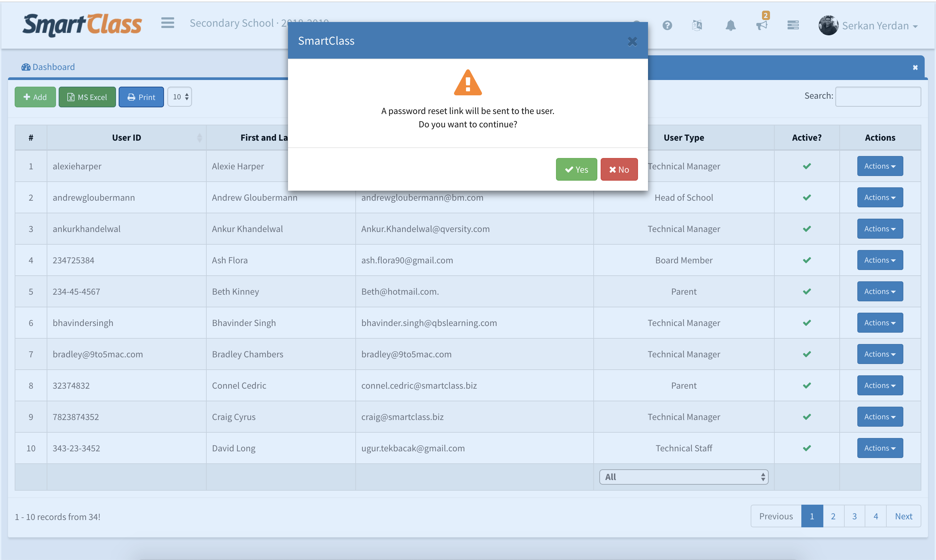The image size is (936, 560).
Task: Print the user list
Action: point(141,97)
